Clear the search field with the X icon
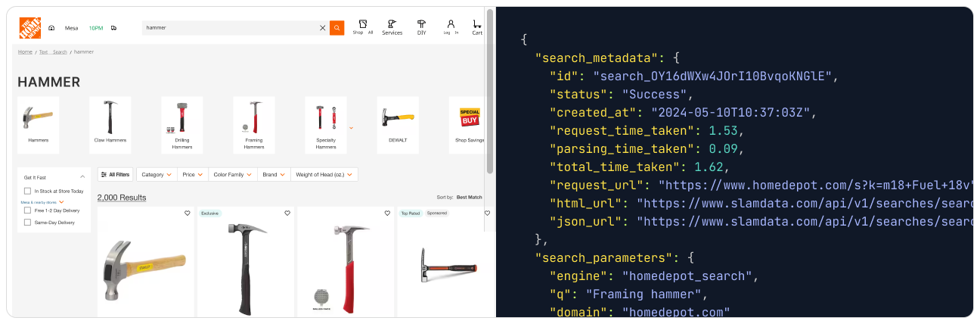This screenshot has height=324, width=980. point(323,28)
